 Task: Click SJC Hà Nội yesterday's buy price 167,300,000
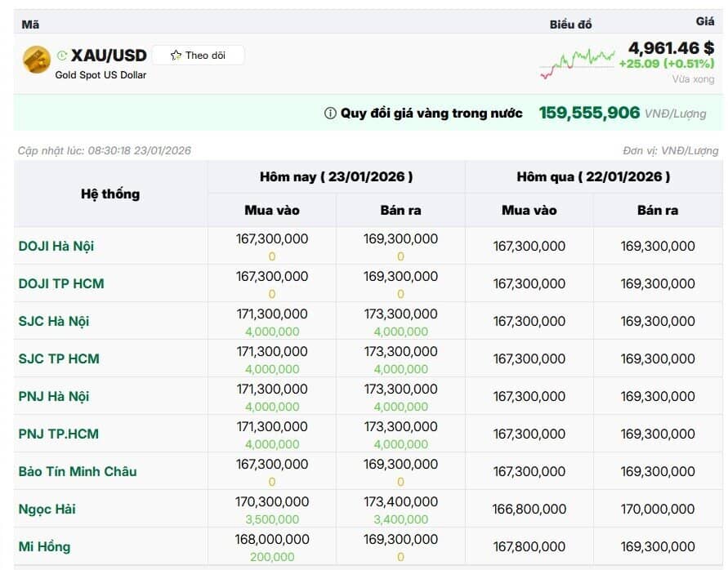click(x=529, y=322)
